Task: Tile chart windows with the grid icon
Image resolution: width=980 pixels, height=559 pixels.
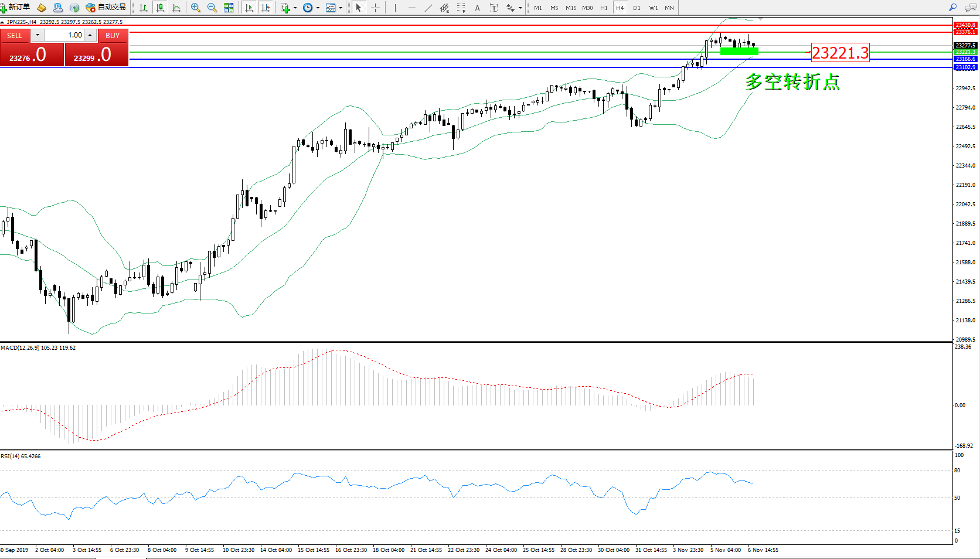Action: click(229, 8)
